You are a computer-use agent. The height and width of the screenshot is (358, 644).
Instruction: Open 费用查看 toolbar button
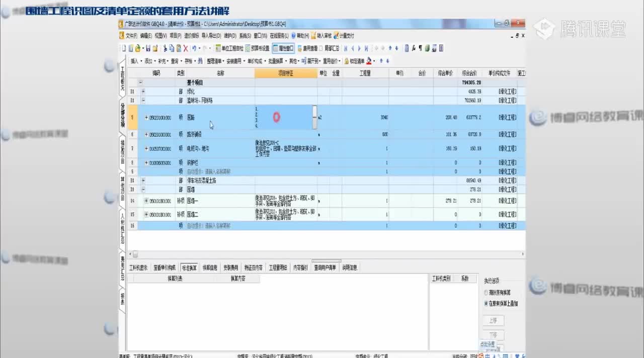(x=307, y=48)
